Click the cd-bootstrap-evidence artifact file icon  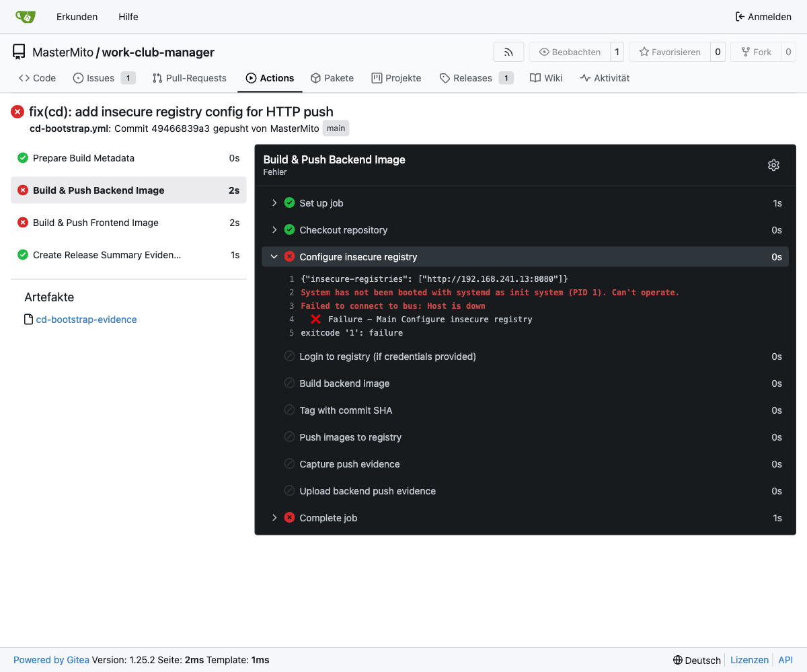(28, 320)
